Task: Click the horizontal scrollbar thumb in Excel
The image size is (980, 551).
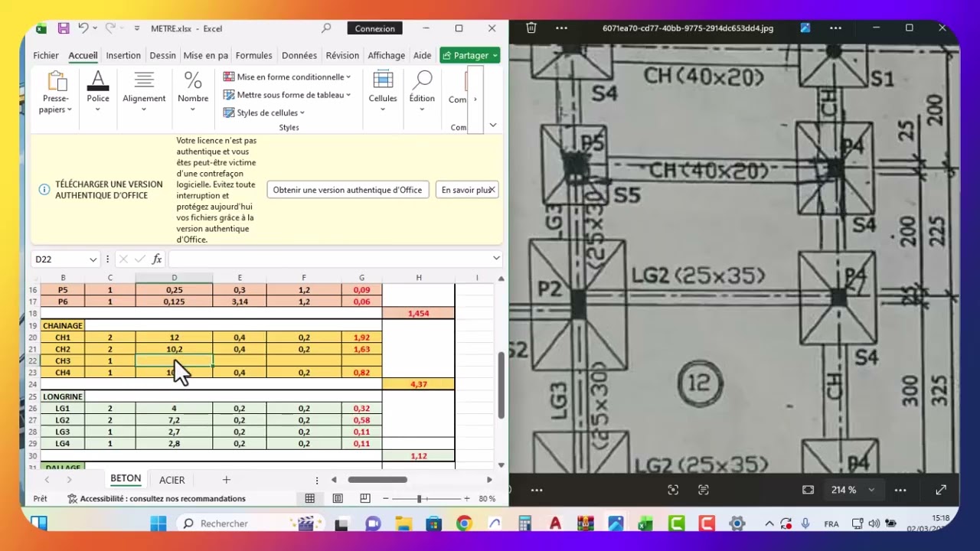Action: point(377,480)
